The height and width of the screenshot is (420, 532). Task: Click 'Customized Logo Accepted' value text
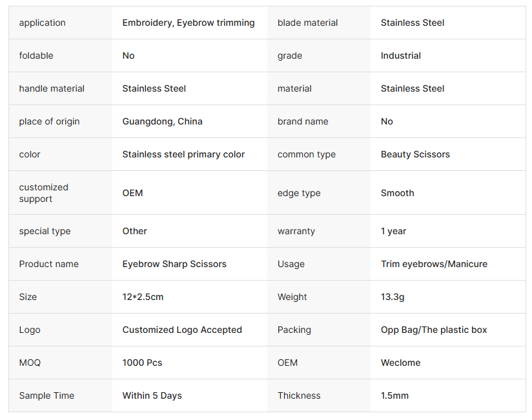tap(182, 330)
